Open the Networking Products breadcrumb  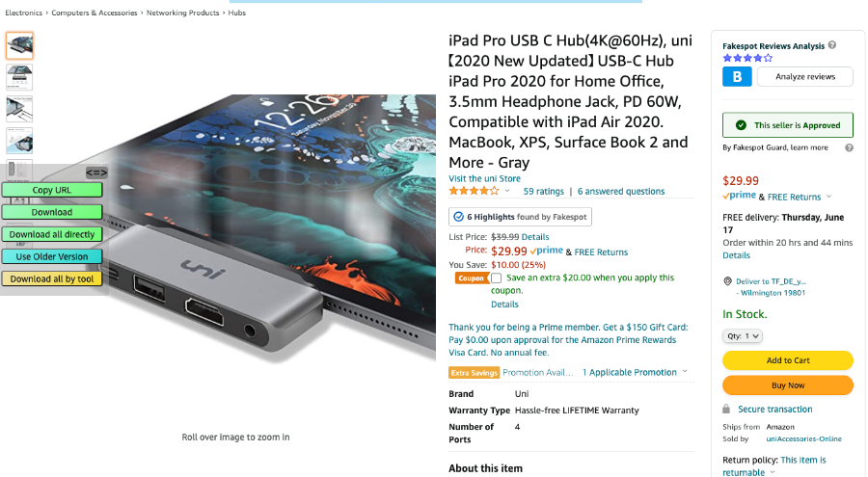coord(182,13)
